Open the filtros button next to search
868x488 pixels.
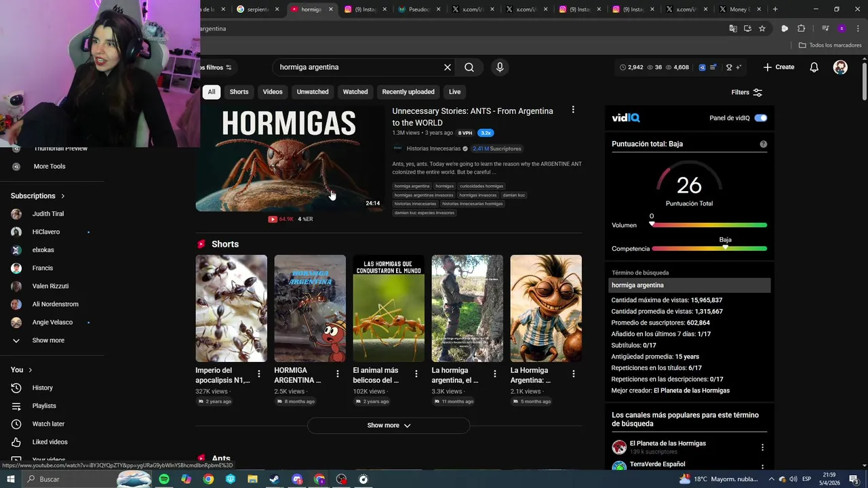pos(218,67)
